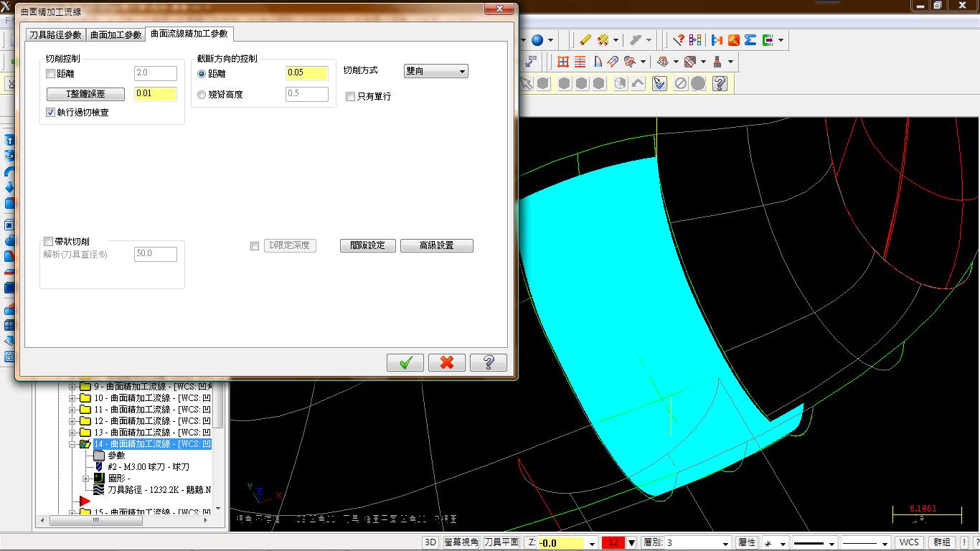The image size is (980, 551).
Task: Click the 螢幕視角 button in status bar
Action: pos(461,542)
